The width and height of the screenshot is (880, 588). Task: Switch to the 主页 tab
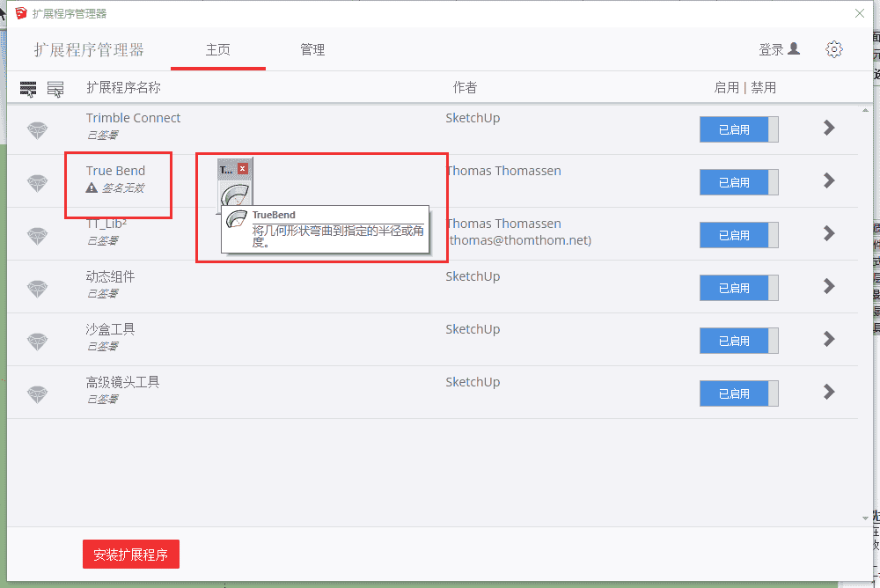[x=217, y=50]
